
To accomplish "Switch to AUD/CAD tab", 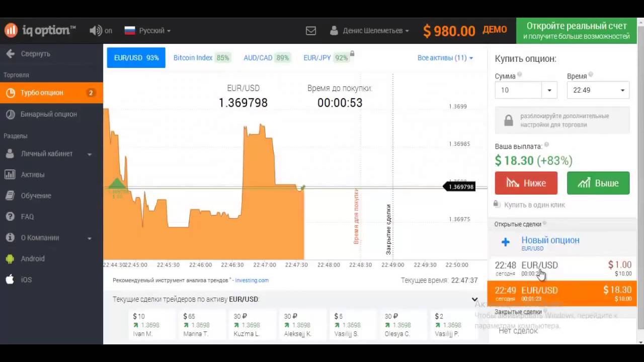I will tap(266, 58).
